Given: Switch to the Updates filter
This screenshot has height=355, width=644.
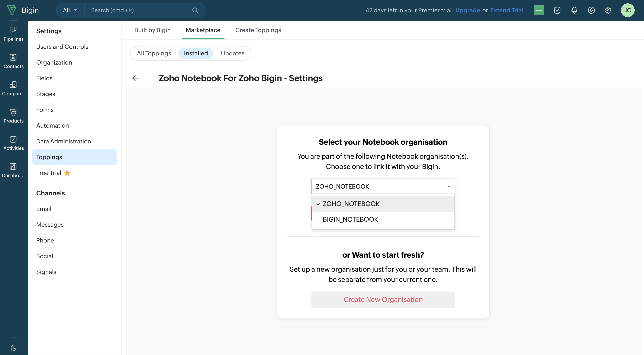Looking at the screenshot, I should (232, 53).
